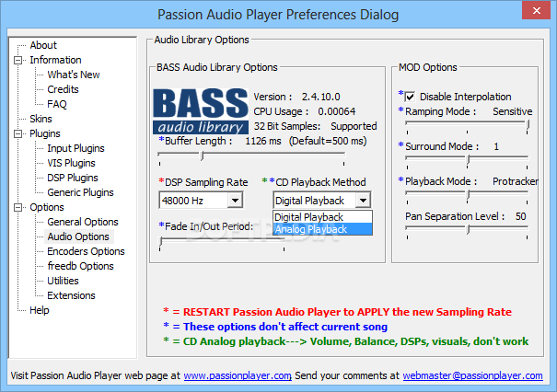Click the Ramping Mode slider thumb
Viewport: 557px width, 392px height.
pos(528,124)
